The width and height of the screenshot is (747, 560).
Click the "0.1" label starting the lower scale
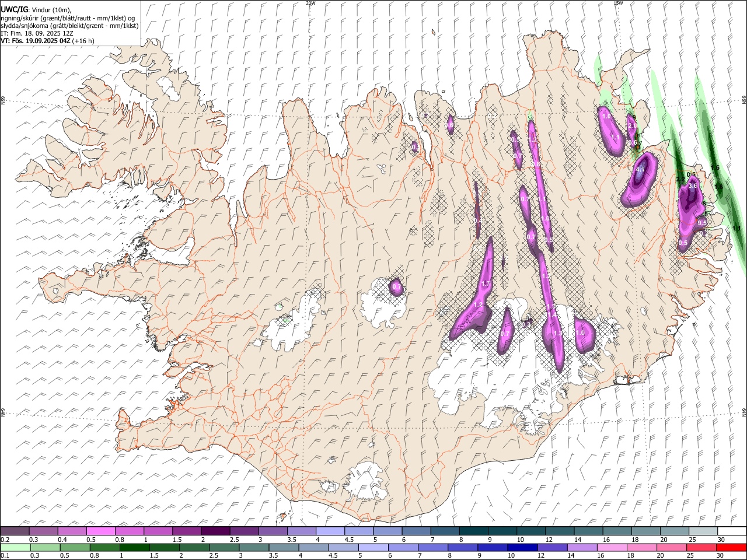tap(5, 556)
